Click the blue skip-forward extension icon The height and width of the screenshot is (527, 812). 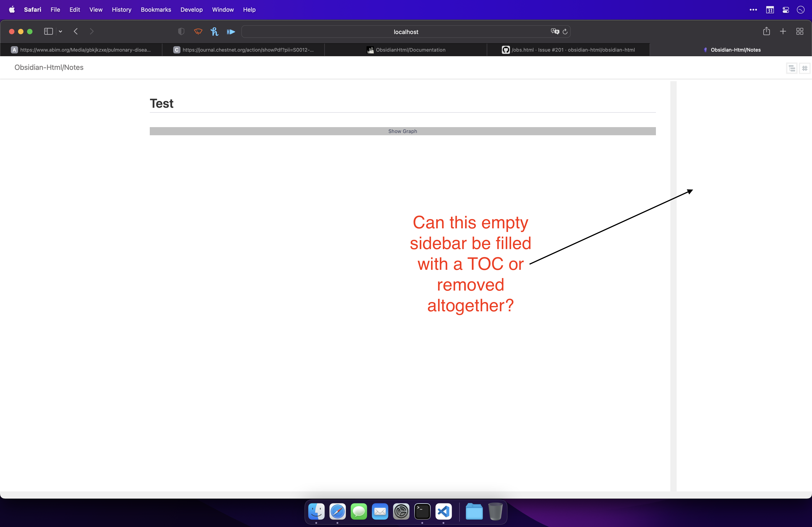point(231,31)
